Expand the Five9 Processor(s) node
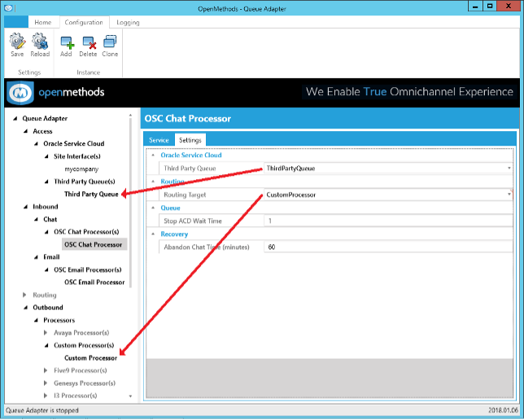 [46, 370]
